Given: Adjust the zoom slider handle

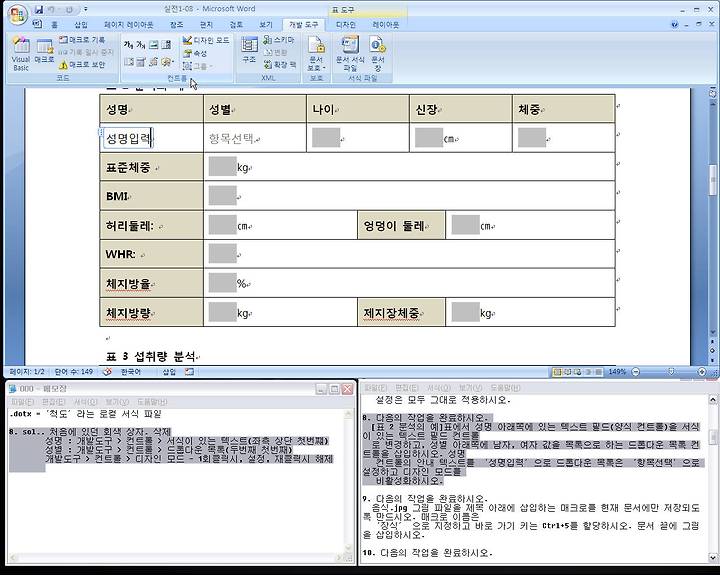Looking at the screenshot, I should click(x=671, y=372).
